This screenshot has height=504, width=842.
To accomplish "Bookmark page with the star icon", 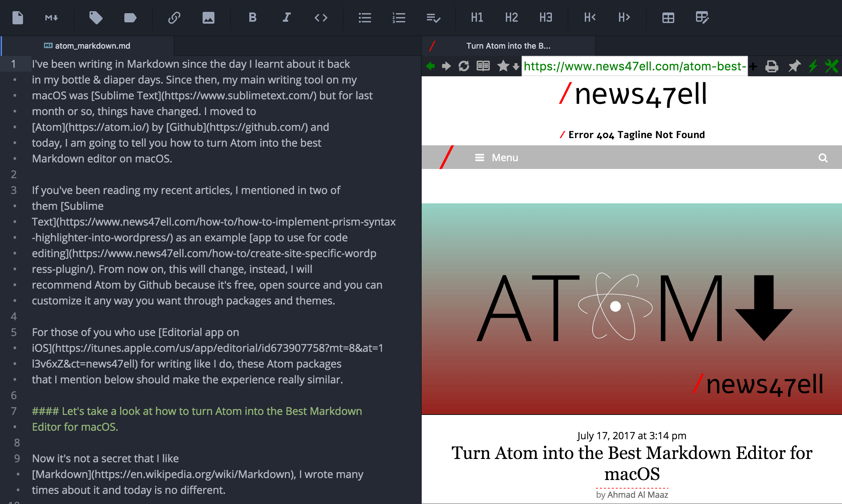I will pos(503,66).
